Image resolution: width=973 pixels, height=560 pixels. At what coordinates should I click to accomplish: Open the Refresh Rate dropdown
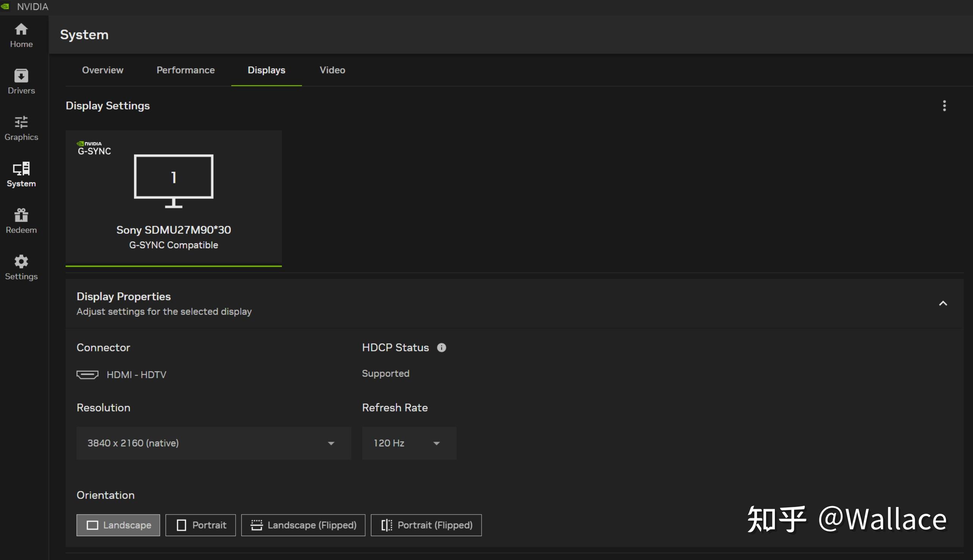click(x=409, y=443)
